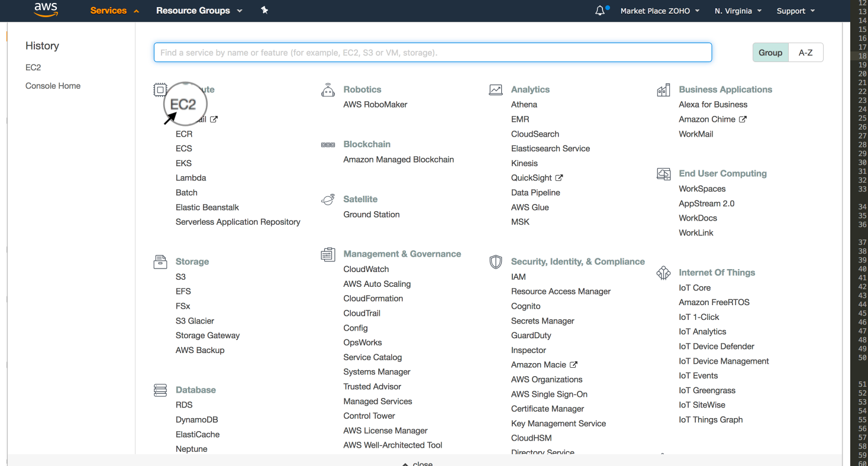
Task: Click the AWS logo
Action: click(x=46, y=10)
